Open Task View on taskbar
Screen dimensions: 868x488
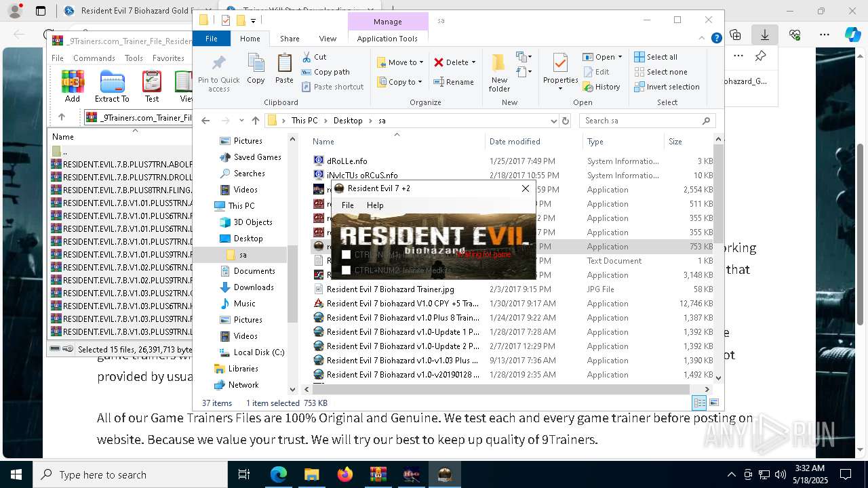(244, 474)
